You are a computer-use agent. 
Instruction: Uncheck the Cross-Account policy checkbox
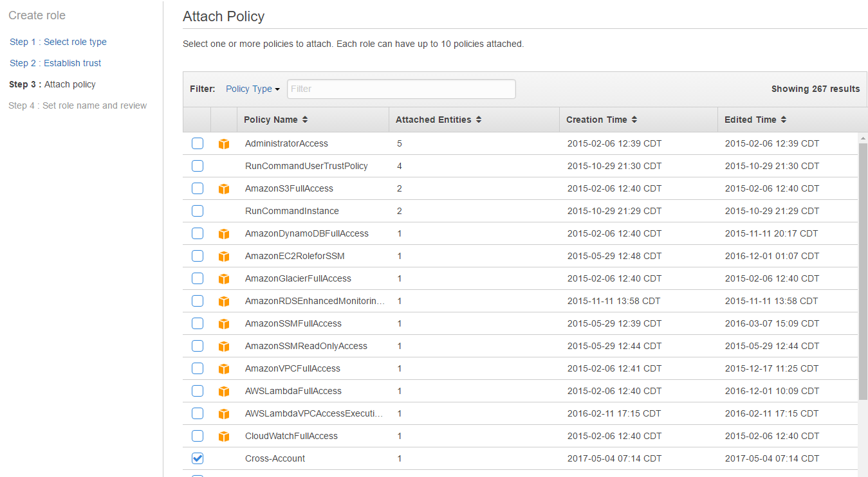[x=198, y=458]
